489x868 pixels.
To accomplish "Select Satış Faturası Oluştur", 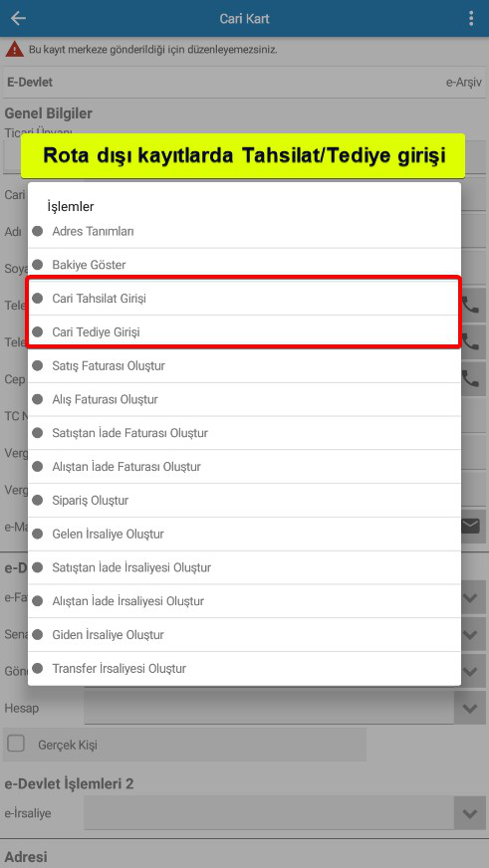I will click(x=244, y=366).
